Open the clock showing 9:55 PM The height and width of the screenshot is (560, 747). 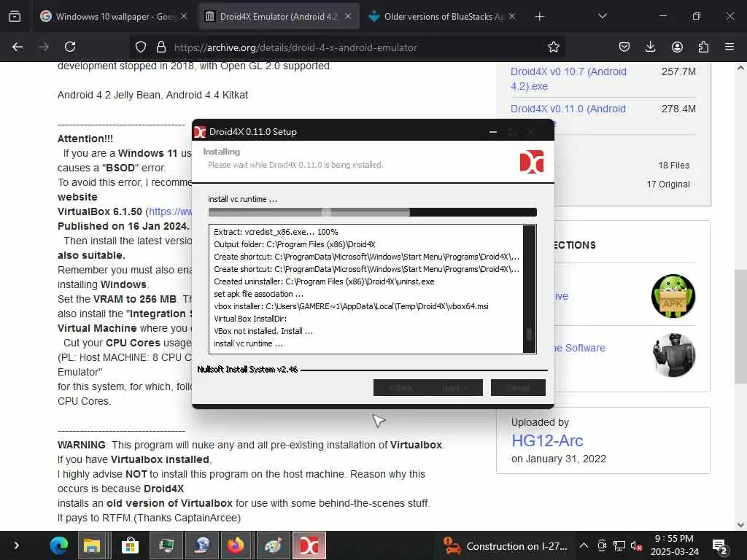point(675,545)
